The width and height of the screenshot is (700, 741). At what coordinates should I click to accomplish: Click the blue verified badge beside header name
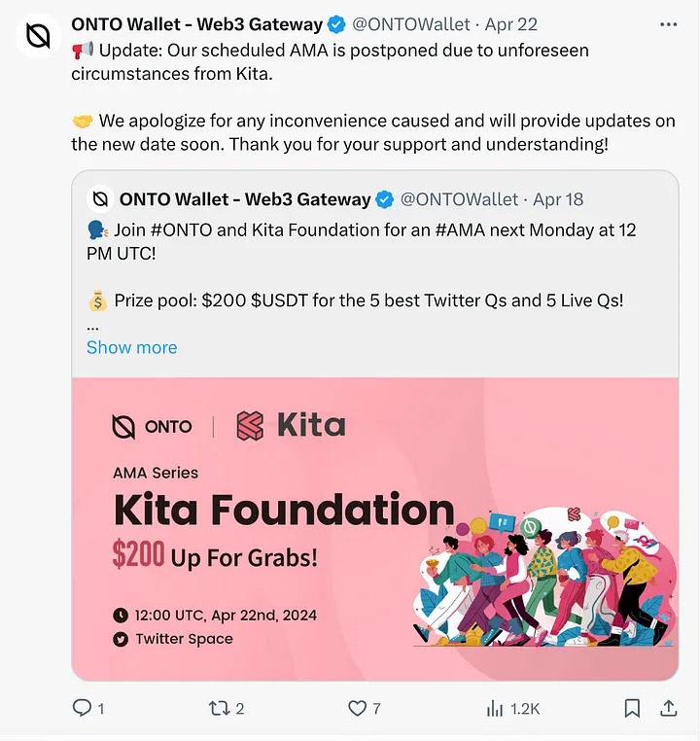[x=336, y=24]
